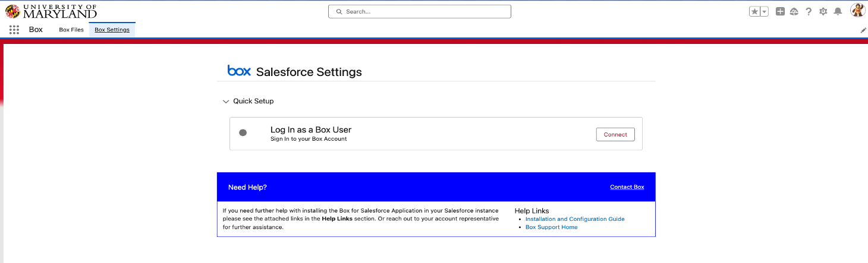The image size is (868, 263).
Task: Click the gray status dot beside Log In
Action: (243, 132)
